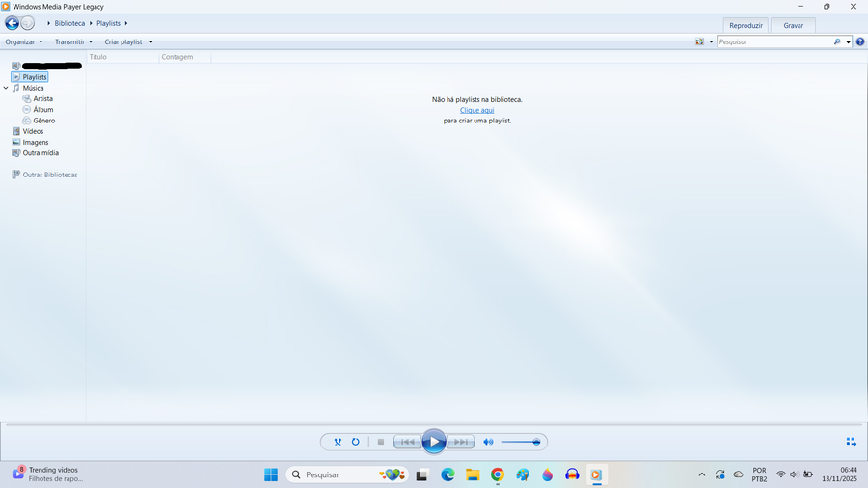Open the Biblioteca breadcrumb

pos(69,23)
